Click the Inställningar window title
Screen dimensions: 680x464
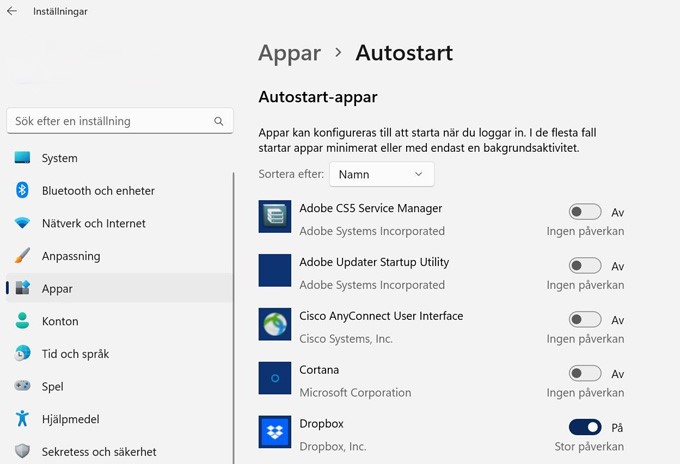(60, 12)
